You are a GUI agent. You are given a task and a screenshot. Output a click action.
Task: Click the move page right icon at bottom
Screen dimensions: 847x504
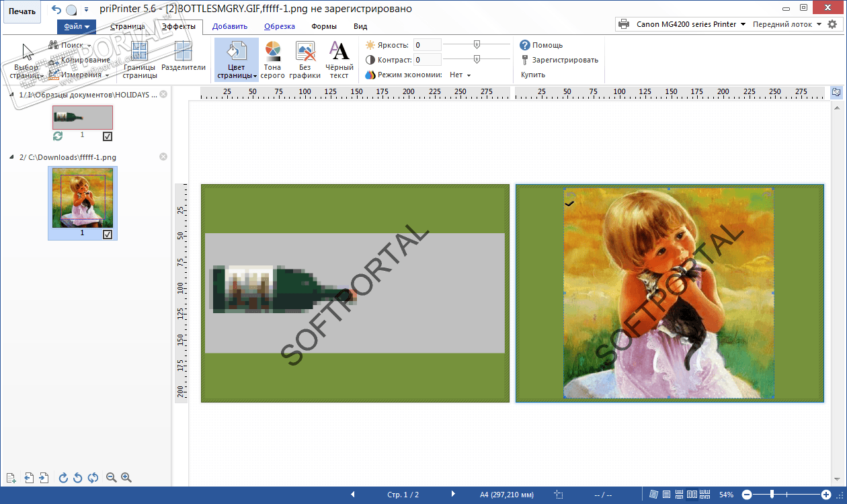click(44, 478)
